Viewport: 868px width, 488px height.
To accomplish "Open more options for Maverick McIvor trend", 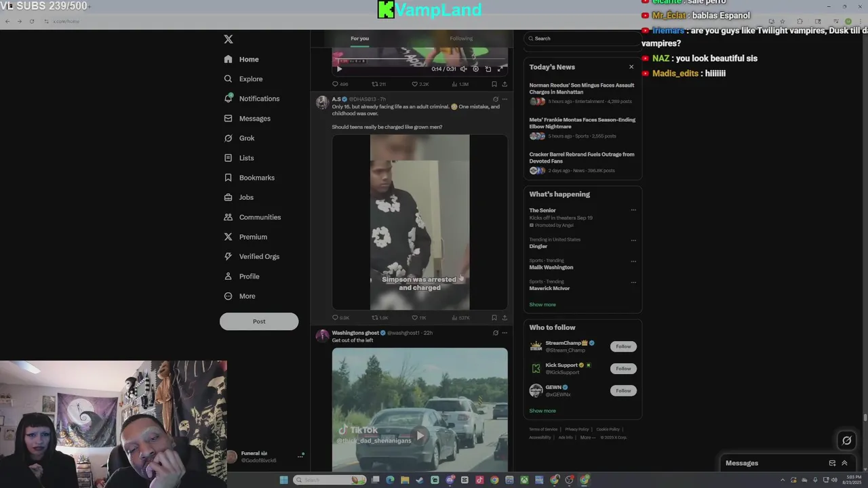I will 633,282.
